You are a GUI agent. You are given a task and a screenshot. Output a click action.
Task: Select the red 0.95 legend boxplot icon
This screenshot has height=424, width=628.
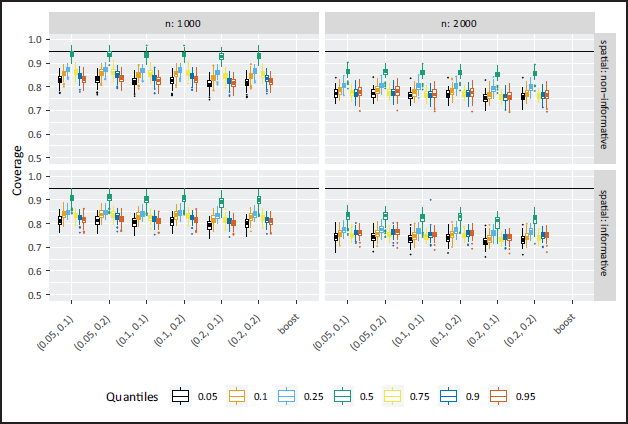click(x=499, y=396)
